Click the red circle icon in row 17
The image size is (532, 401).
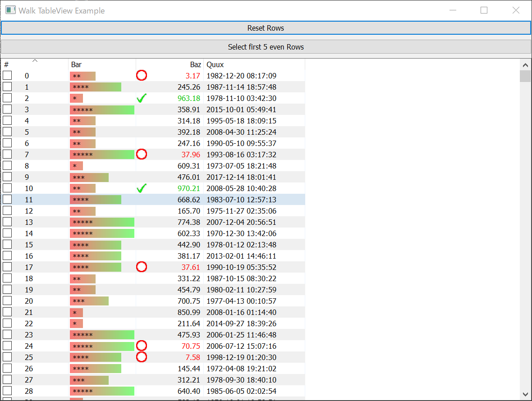(142, 267)
